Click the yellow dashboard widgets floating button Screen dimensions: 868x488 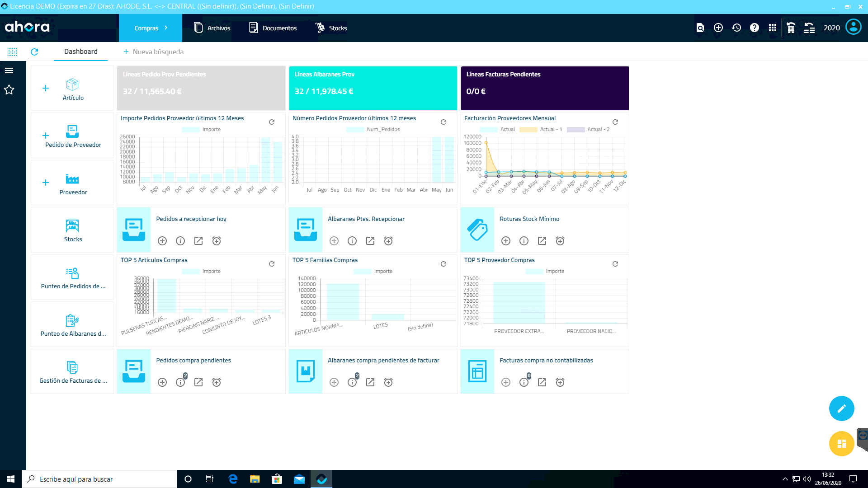(x=841, y=444)
